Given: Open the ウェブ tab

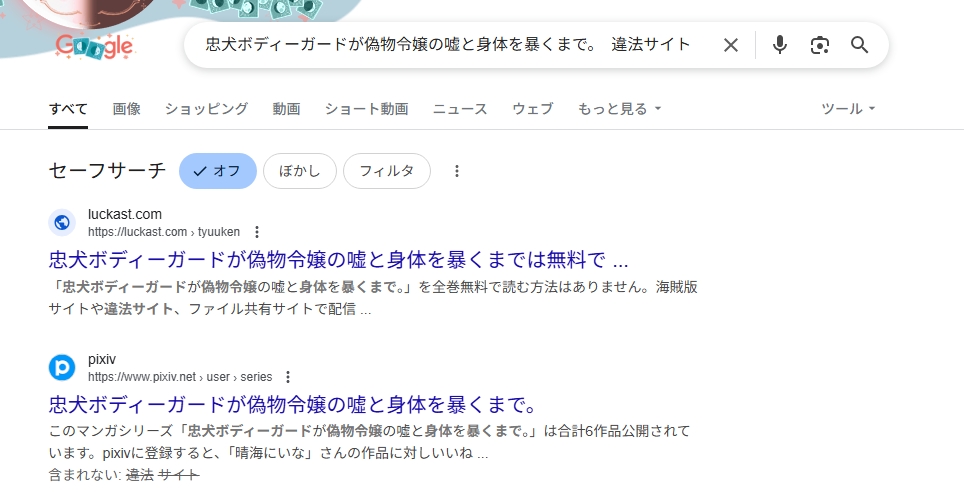Looking at the screenshot, I should [533, 109].
